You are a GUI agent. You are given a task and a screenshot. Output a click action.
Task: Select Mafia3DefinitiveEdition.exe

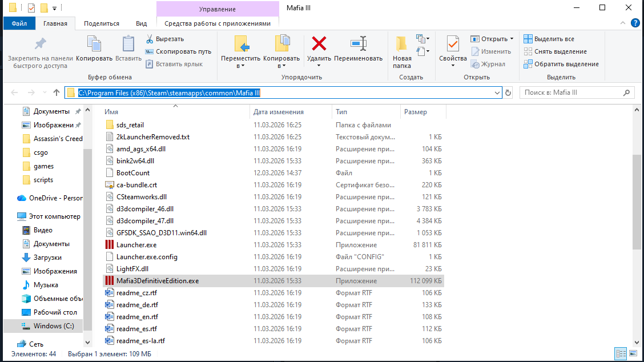click(273, 281)
